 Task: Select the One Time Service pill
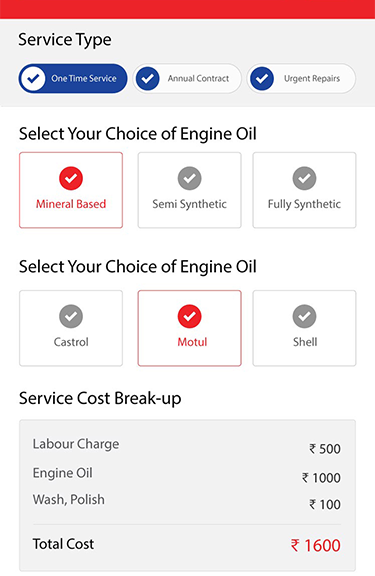tap(73, 79)
